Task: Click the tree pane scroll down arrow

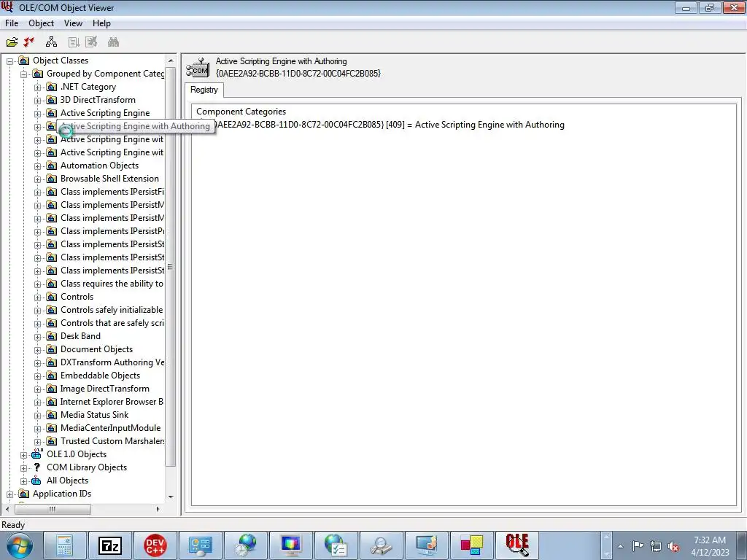Action: coord(171,497)
